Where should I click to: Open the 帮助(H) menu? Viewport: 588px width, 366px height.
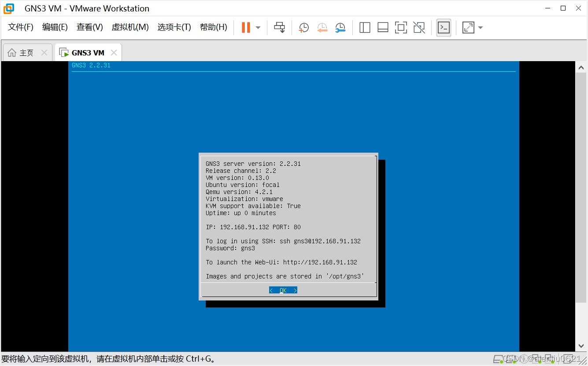[x=214, y=27]
